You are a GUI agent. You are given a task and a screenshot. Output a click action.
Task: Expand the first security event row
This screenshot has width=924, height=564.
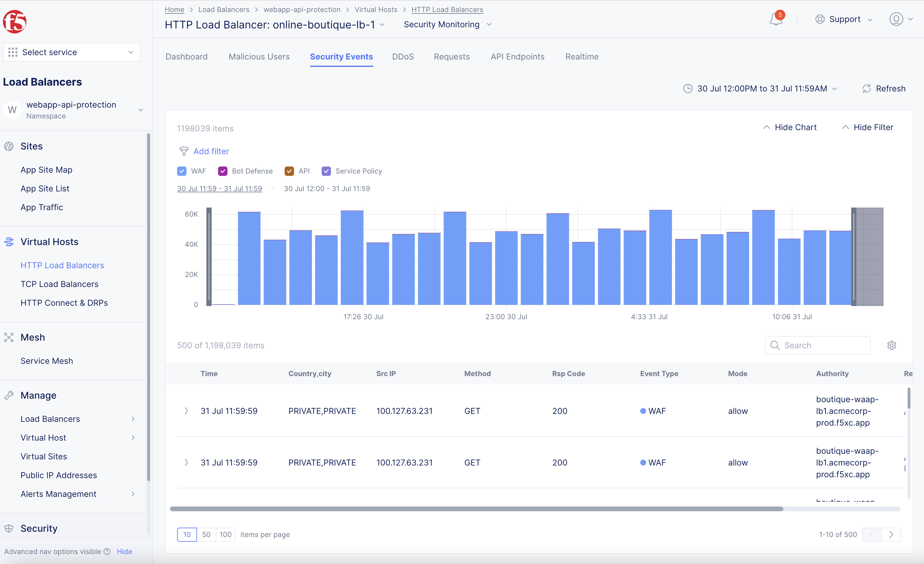point(186,411)
